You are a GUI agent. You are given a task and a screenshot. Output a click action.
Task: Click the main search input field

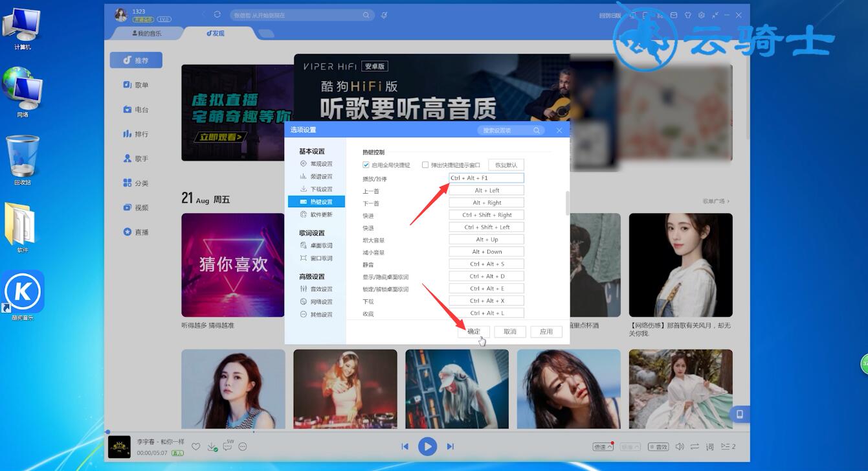302,15
